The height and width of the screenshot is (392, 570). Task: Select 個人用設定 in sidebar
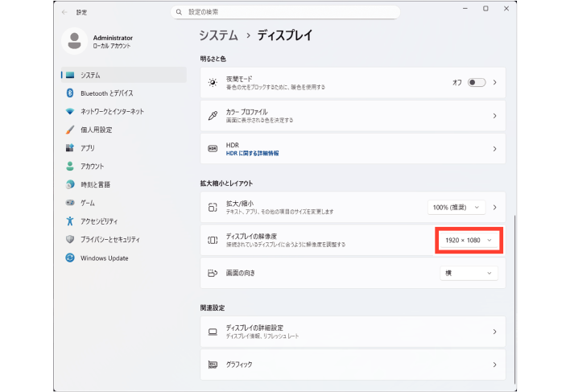(96, 130)
